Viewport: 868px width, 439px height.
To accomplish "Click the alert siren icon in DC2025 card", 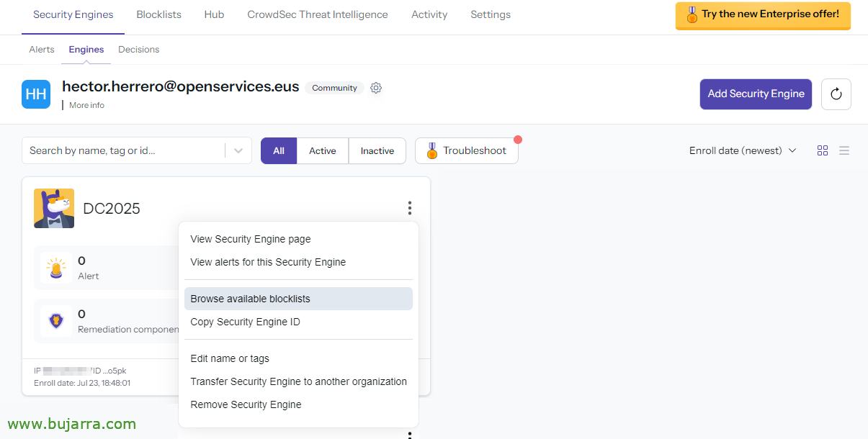I will pyautogui.click(x=56, y=268).
